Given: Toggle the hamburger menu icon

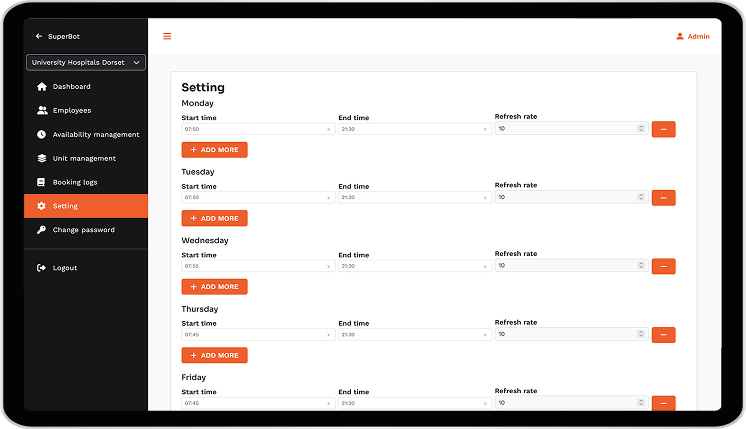Looking at the screenshot, I should point(167,36).
